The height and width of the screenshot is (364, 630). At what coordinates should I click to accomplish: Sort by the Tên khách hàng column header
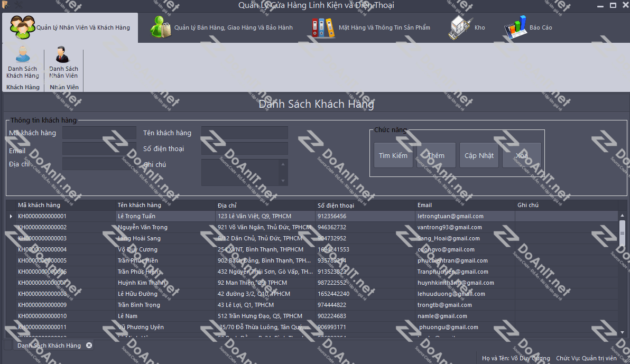coord(140,205)
